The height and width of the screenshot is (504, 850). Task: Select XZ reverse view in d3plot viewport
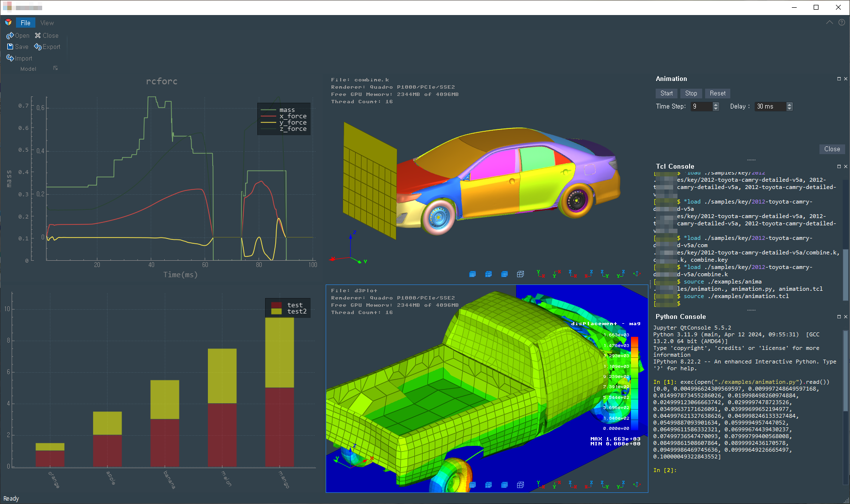pyautogui.click(x=589, y=485)
